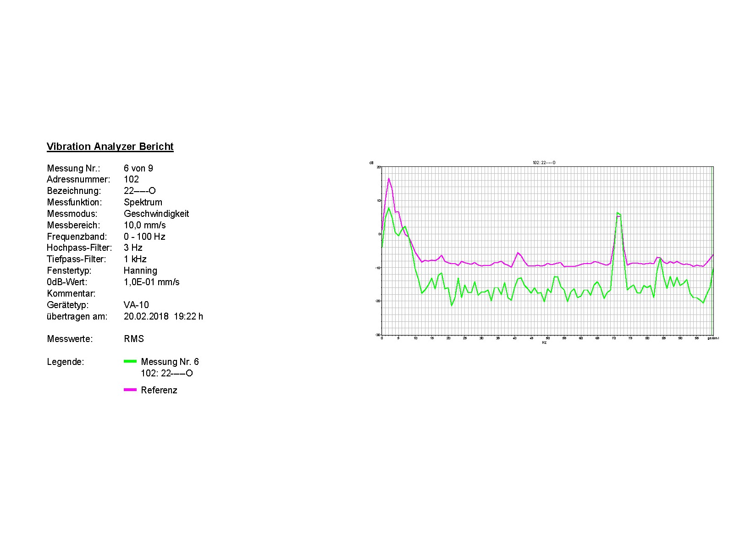This screenshot has height=546, width=756.
Task: Click the Referenz legend label
Action: pyautogui.click(x=159, y=390)
